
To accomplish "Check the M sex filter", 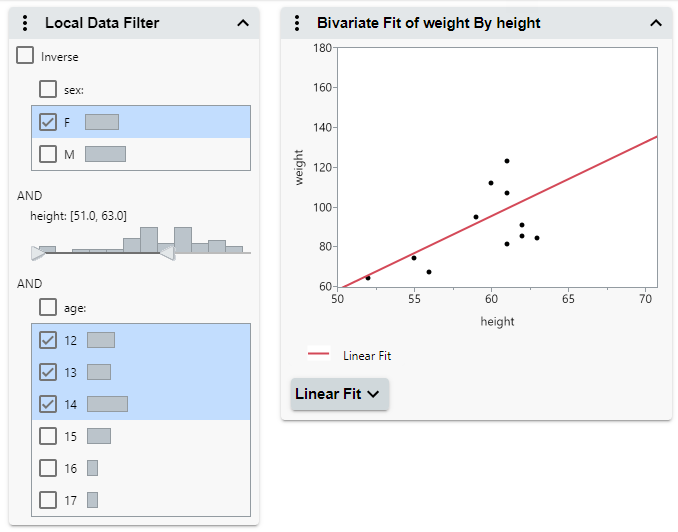I will [48, 154].
